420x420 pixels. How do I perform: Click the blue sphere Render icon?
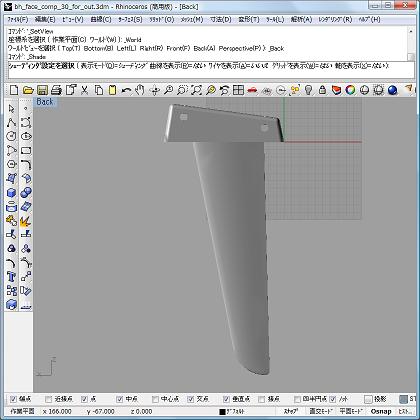[x=393, y=90]
